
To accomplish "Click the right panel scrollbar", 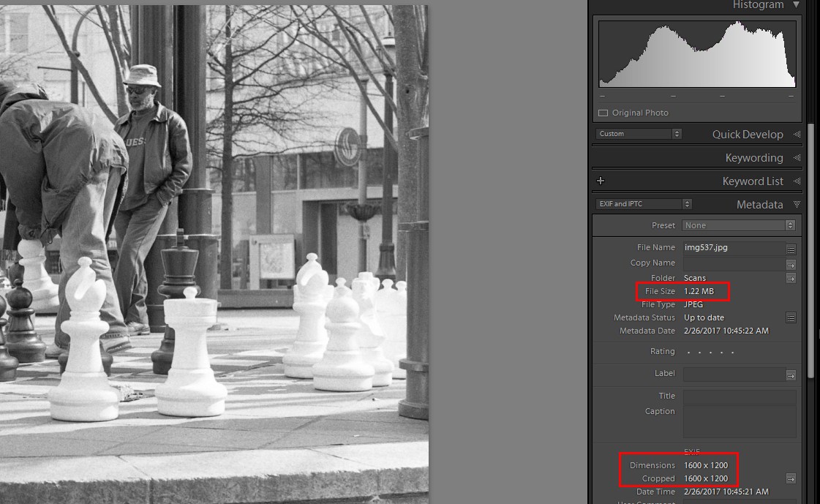I will pos(810,219).
